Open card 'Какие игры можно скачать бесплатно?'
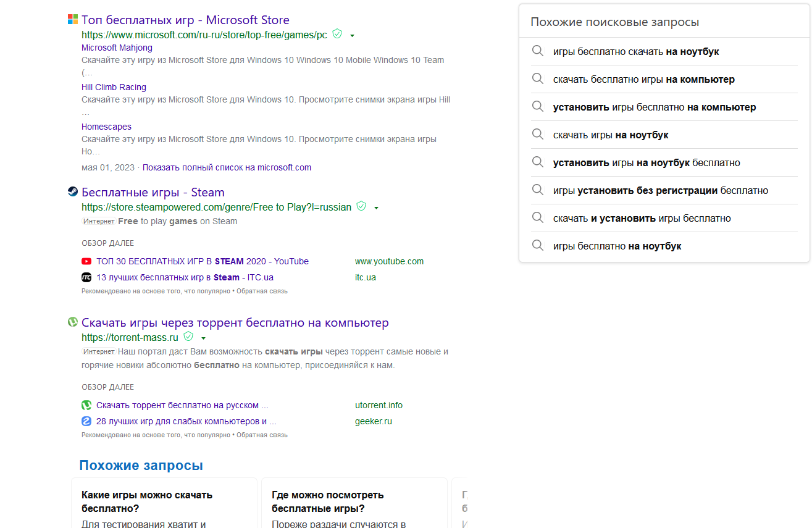The width and height of the screenshot is (812, 528). pos(164,503)
